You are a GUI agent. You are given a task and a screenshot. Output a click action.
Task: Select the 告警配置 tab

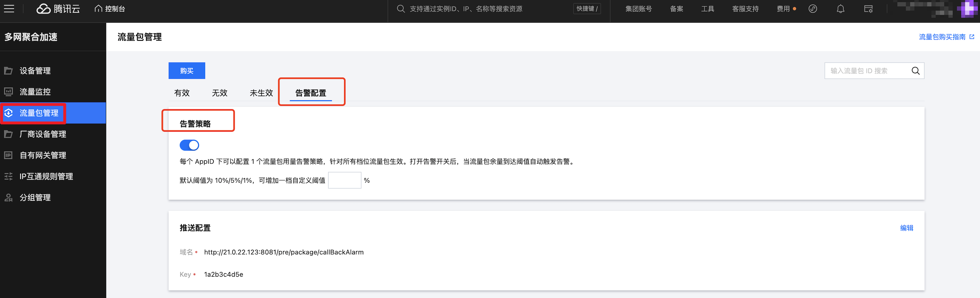(x=311, y=93)
